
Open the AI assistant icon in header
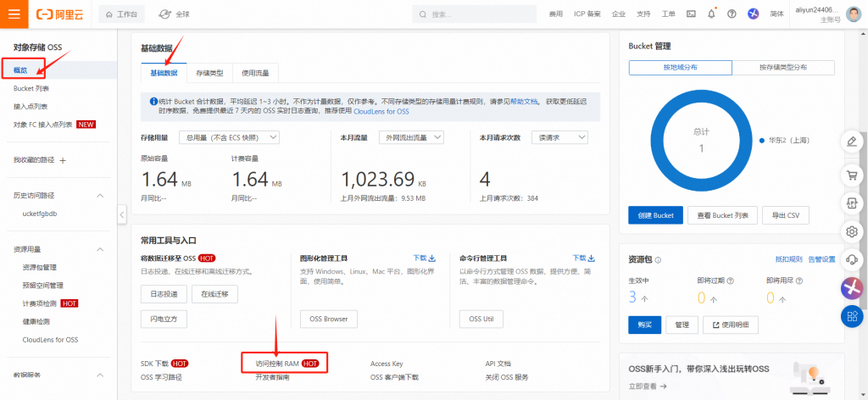[x=754, y=14]
